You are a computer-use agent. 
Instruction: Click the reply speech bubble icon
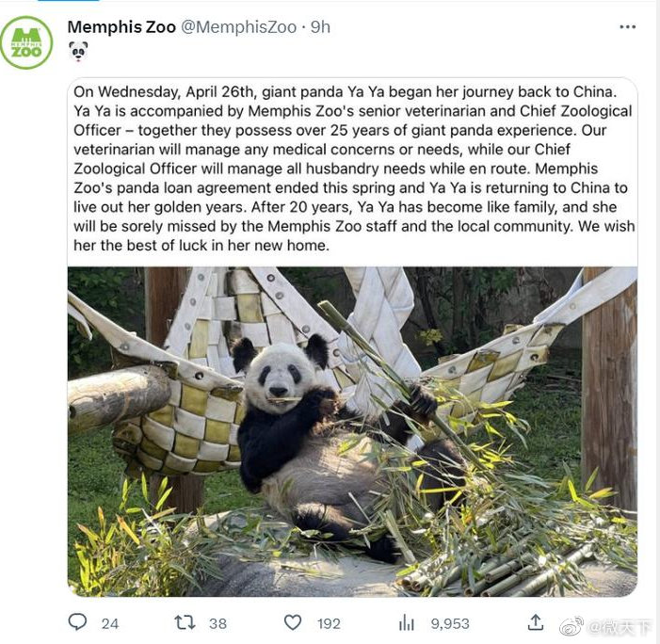(77, 622)
